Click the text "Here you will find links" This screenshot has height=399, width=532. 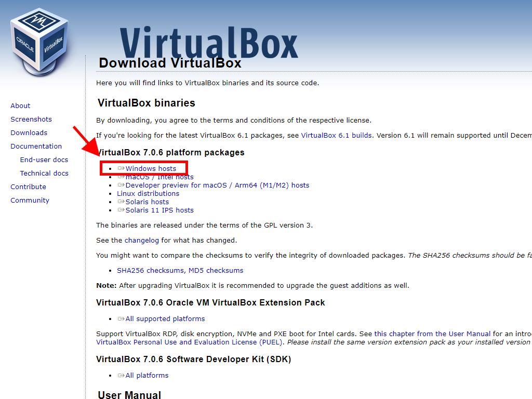tap(208, 83)
